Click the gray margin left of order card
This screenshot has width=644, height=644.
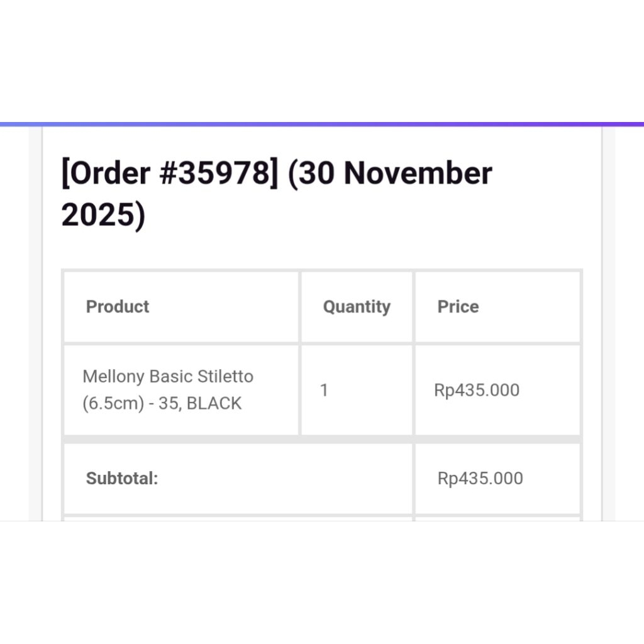[x=35, y=314]
